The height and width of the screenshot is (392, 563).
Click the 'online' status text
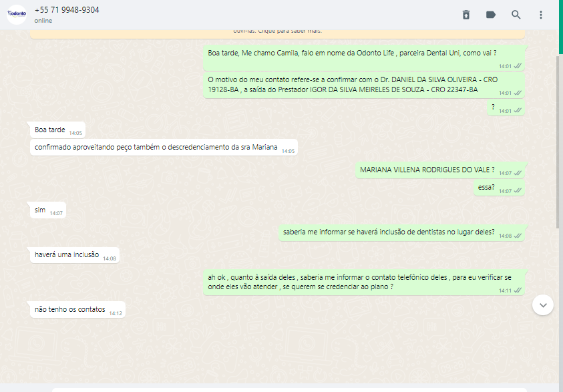pyautogui.click(x=43, y=21)
